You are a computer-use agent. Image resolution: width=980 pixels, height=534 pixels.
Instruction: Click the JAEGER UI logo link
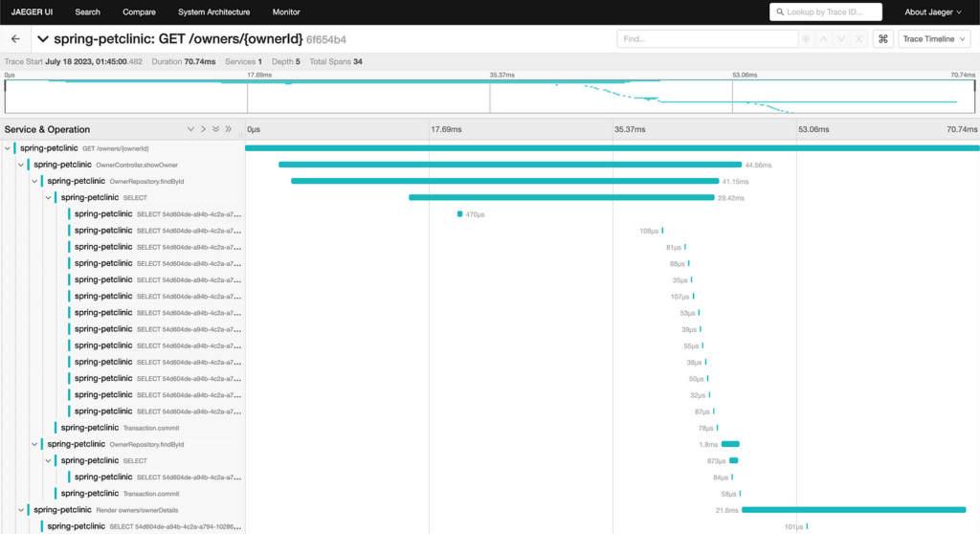(x=32, y=11)
